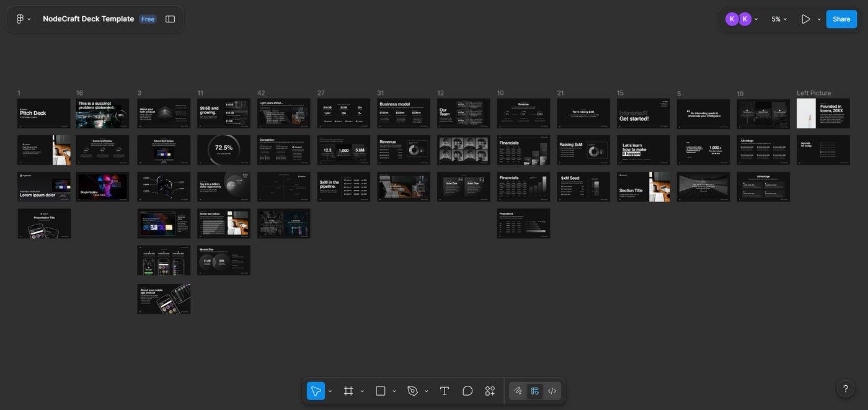Select the Get started! slide
The image size is (868, 410).
point(644,114)
